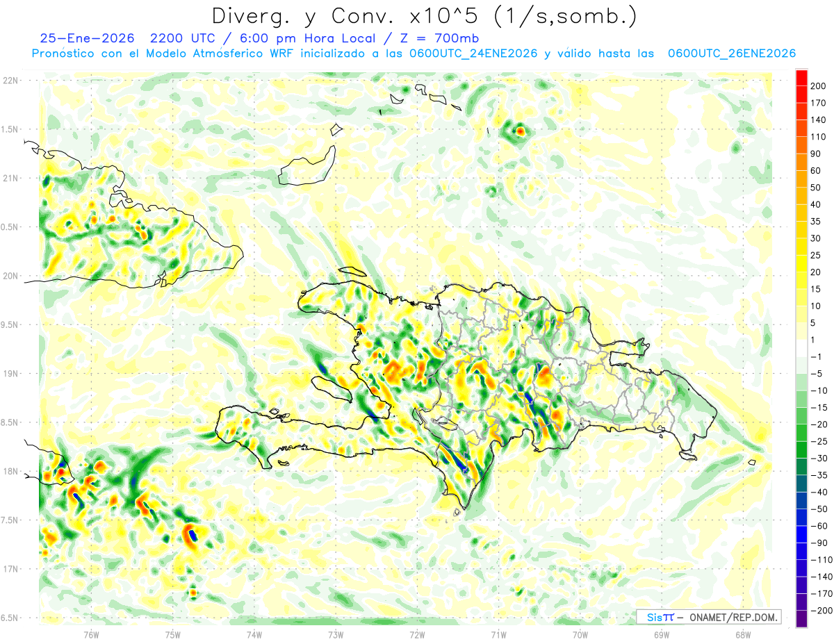
Task: Click the '-140' value on the color scale
Action: point(821,577)
